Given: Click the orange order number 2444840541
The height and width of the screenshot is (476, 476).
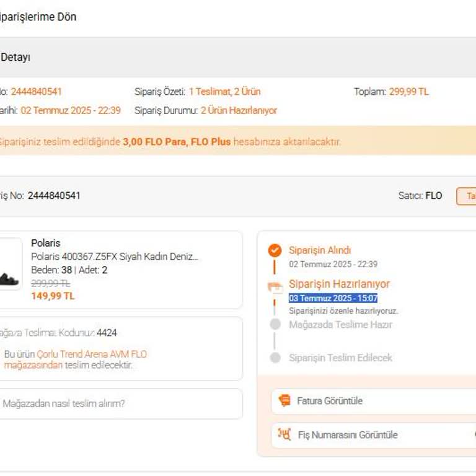Looking at the screenshot, I should (36, 92).
